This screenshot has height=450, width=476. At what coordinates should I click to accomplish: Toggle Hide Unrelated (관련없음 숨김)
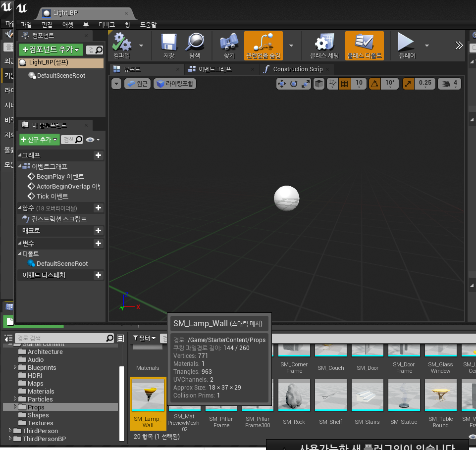click(x=263, y=46)
